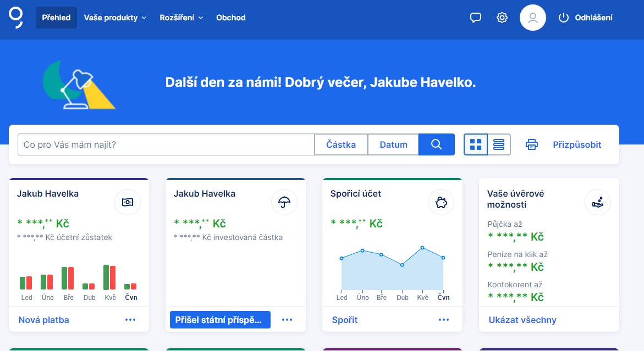
Task: Click the 'Půjčka až' label
Action: click(x=505, y=224)
